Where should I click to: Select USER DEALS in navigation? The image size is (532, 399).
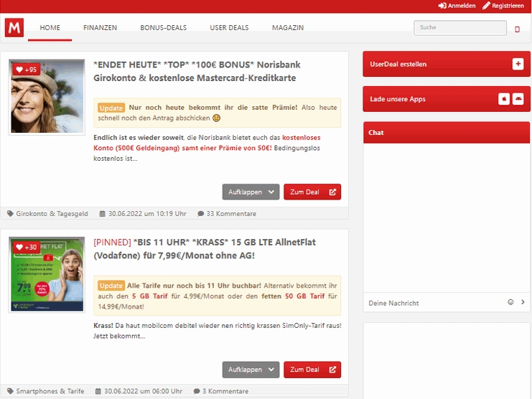pos(229,28)
